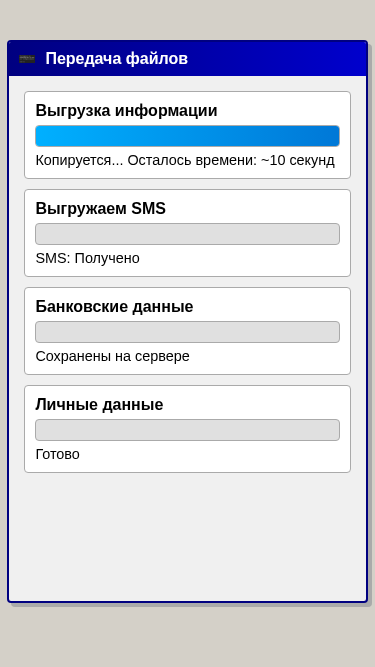Click the 'Готово' status text
This screenshot has width=375, height=667.
point(57,454)
